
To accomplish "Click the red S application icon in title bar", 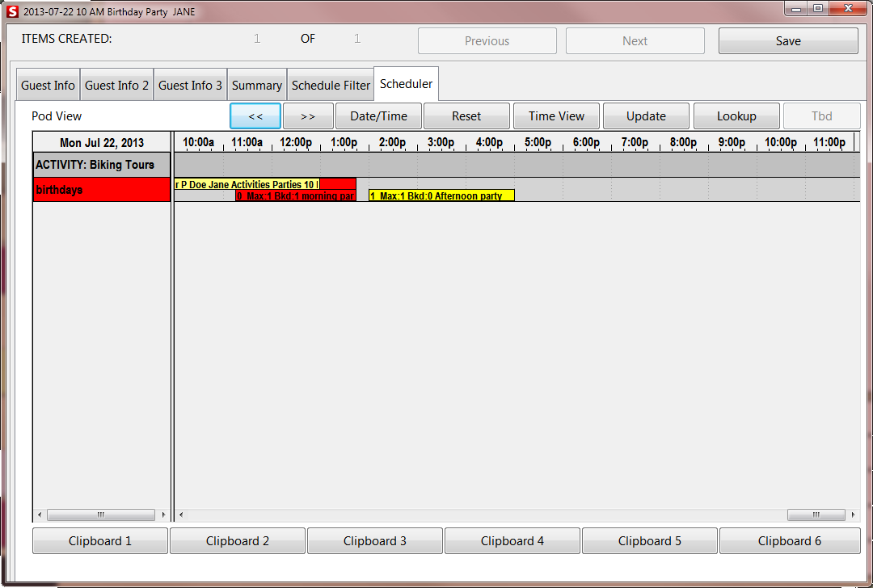I will point(12,11).
